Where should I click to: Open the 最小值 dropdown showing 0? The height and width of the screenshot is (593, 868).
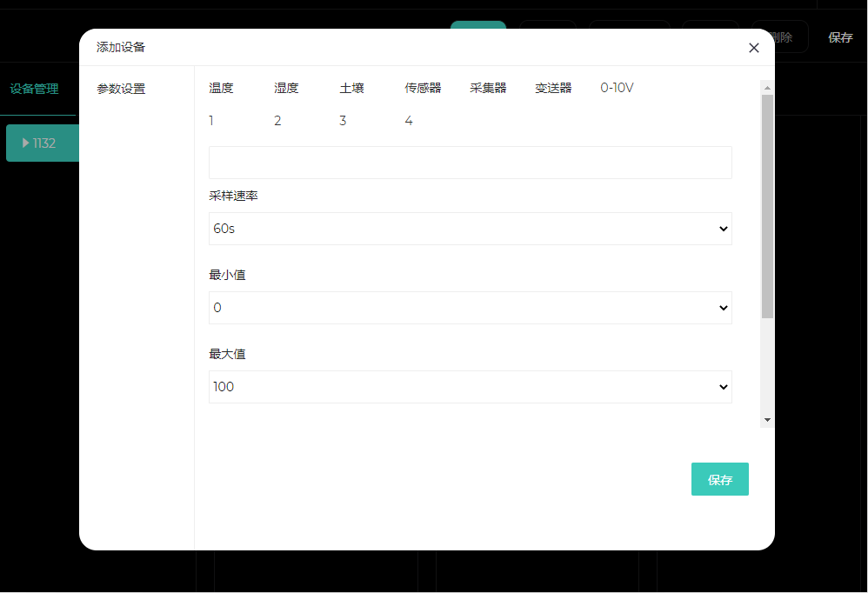click(470, 308)
